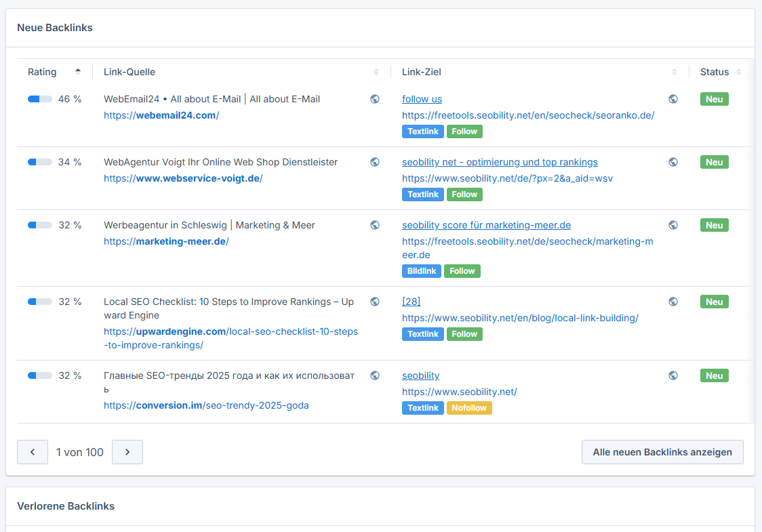Viewport: 762px width, 532px height.
Task: Click 'Alle neuen Backlinks anzeigen' button
Action: tap(662, 452)
